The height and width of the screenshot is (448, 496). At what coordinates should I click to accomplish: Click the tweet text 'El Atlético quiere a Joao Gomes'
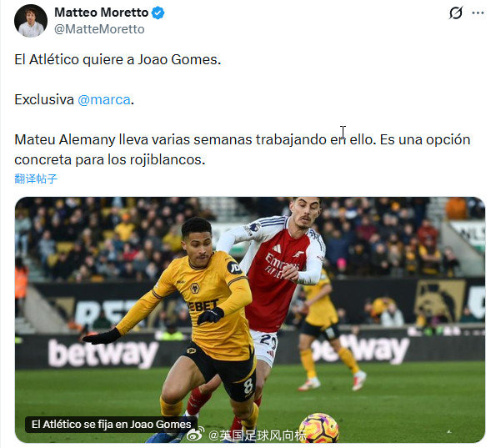coord(118,59)
